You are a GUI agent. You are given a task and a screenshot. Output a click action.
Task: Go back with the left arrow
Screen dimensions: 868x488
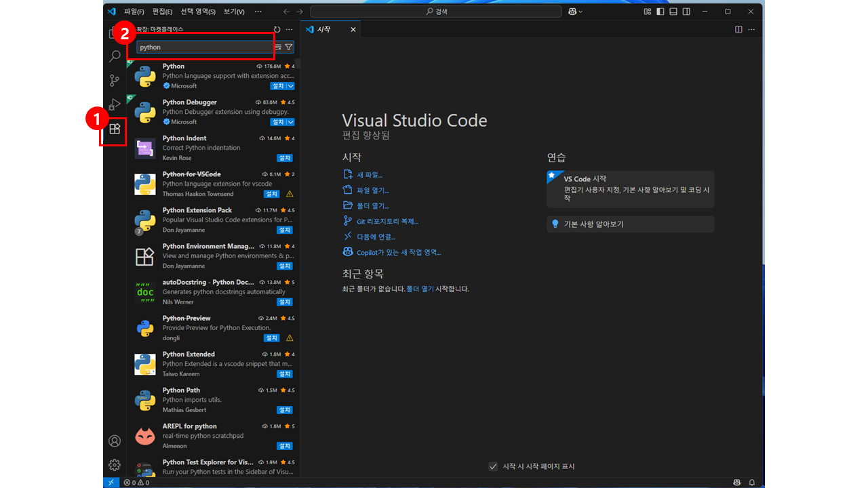[286, 12]
